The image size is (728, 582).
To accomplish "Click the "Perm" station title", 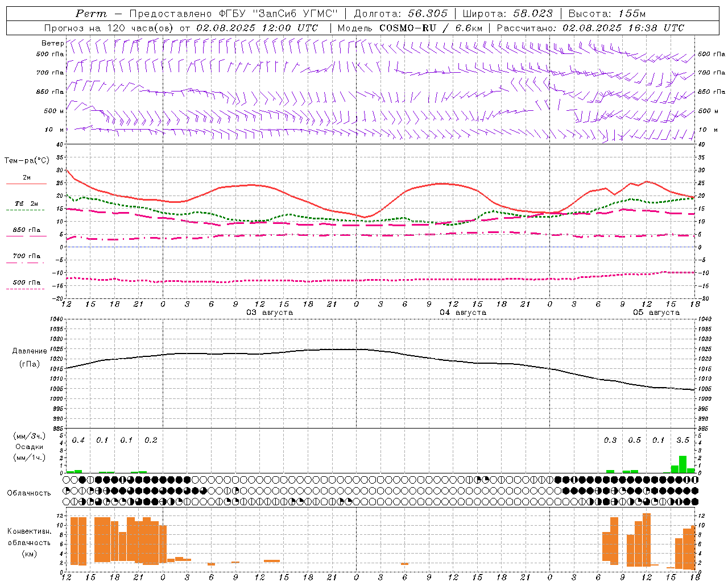I will tap(91, 14).
